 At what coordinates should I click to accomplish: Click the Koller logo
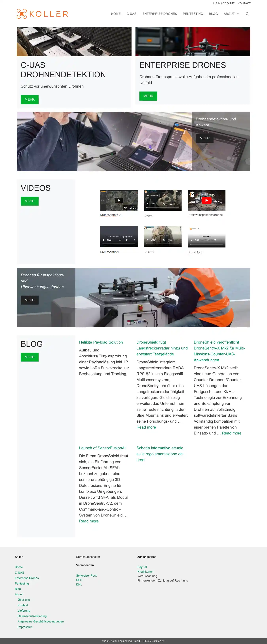(x=42, y=14)
